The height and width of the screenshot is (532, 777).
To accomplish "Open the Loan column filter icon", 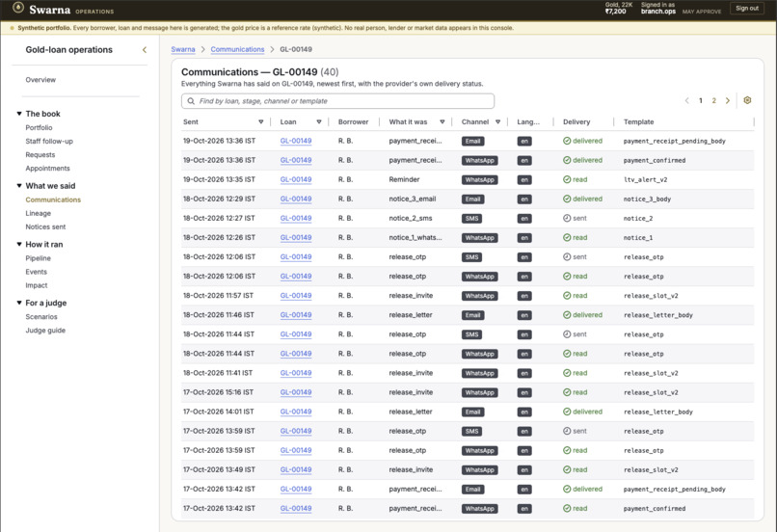I will (319, 121).
